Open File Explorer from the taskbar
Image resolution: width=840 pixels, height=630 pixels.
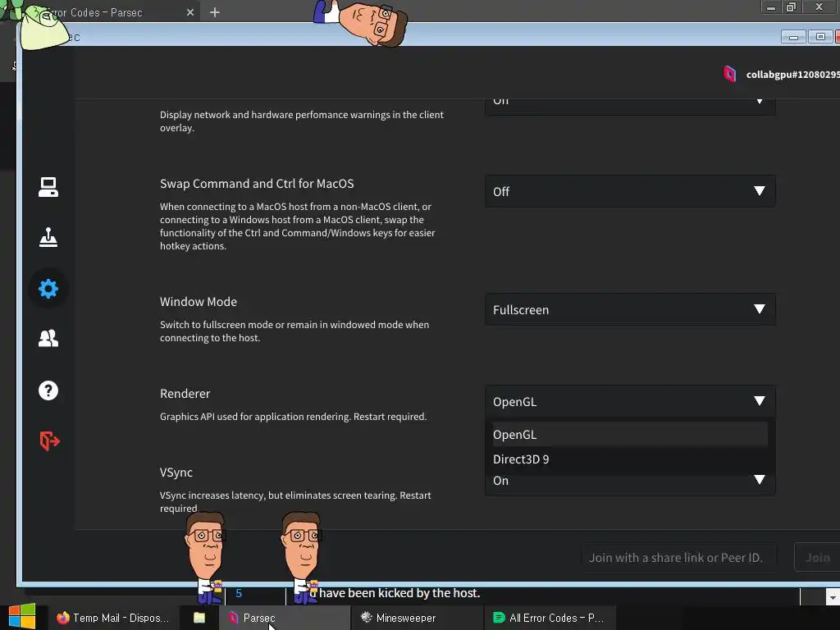click(199, 618)
